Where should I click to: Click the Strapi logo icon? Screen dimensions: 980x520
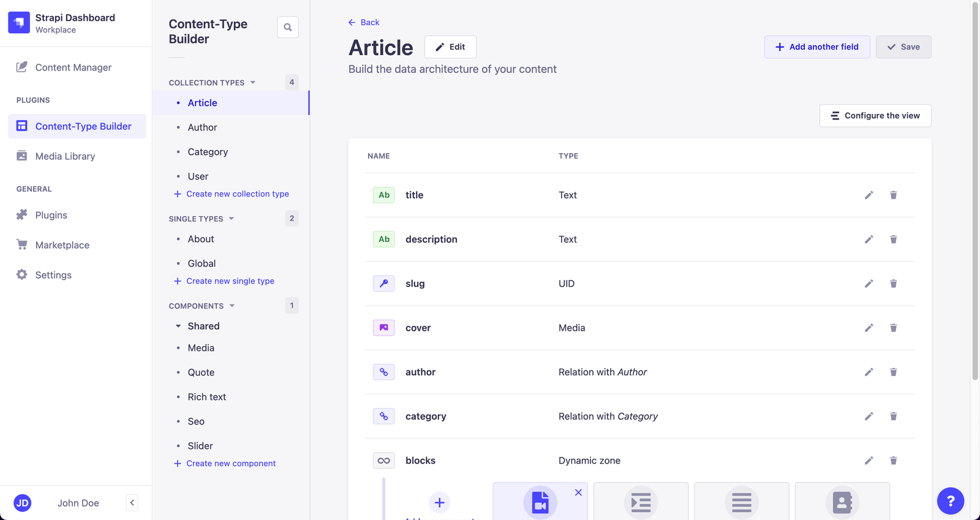tap(19, 23)
